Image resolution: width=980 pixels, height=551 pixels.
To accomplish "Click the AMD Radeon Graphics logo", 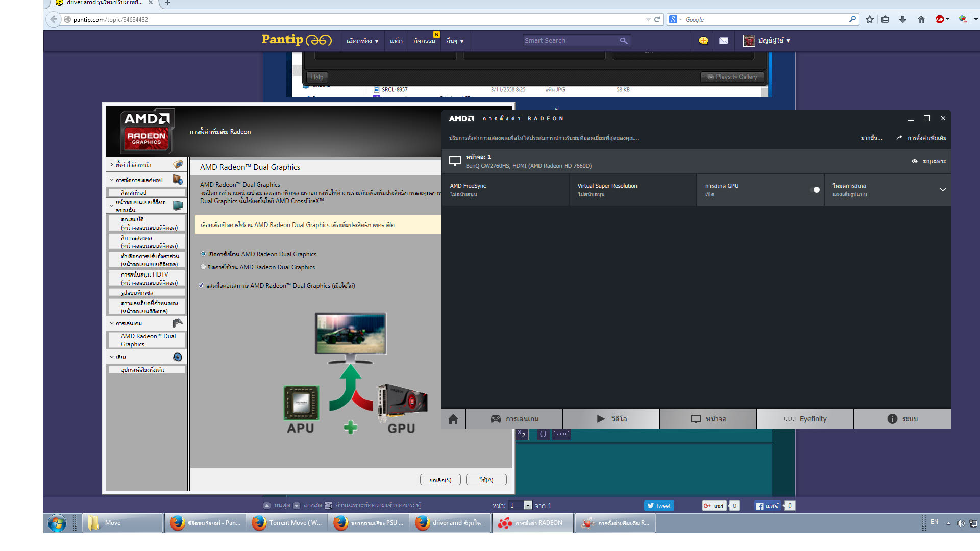I will [147, 131].
